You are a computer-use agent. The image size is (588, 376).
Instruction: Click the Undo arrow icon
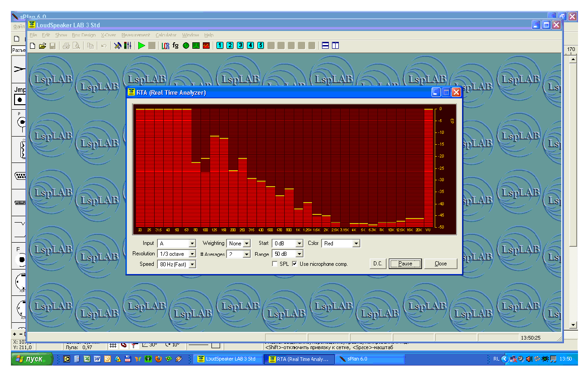(104, 46)
